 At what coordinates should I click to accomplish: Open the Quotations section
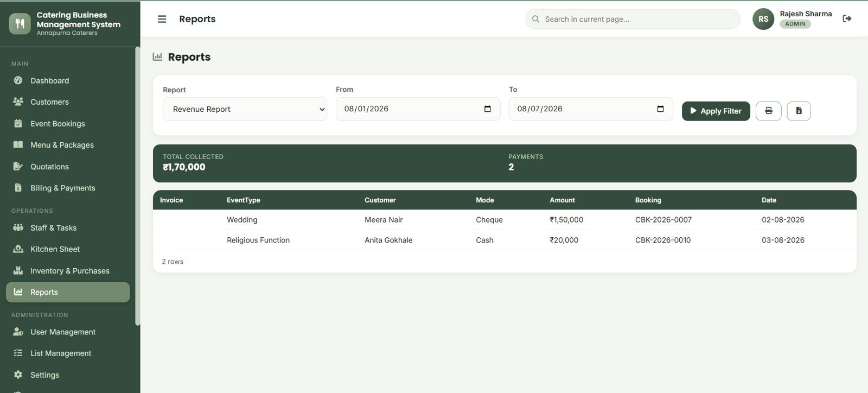tap(68, 166)
